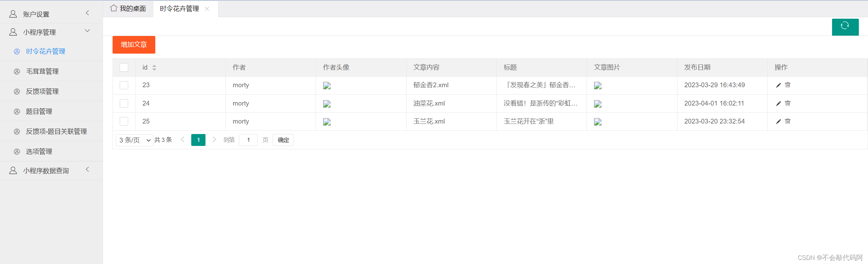Screen dimensions: 868x264
Task: Select page number 1 button
Action: tap(198, 140)
